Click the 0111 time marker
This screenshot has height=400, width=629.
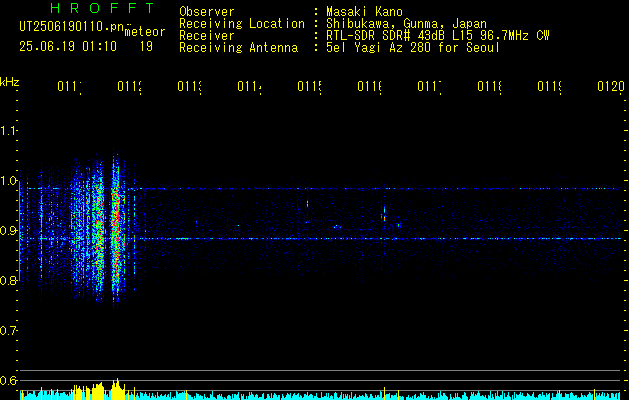point(69,86)
